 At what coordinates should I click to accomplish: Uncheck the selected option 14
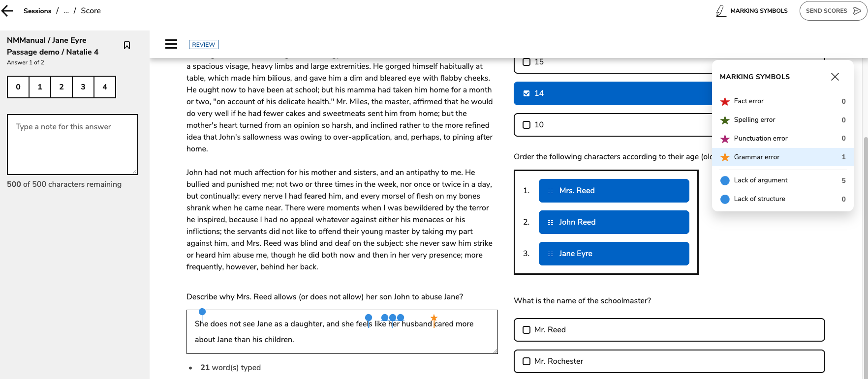(x=527, y=93)
